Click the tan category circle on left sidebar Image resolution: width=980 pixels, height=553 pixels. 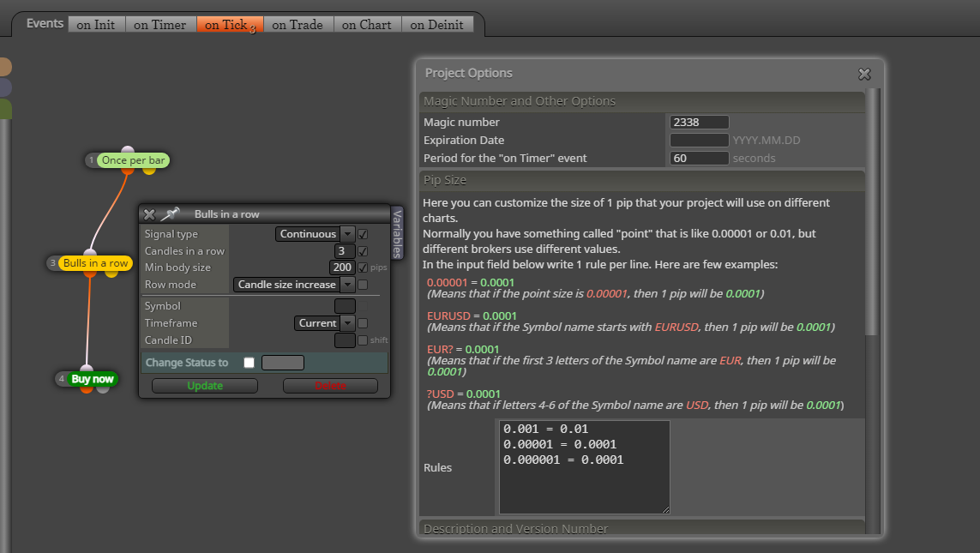(x=4, y=67)
